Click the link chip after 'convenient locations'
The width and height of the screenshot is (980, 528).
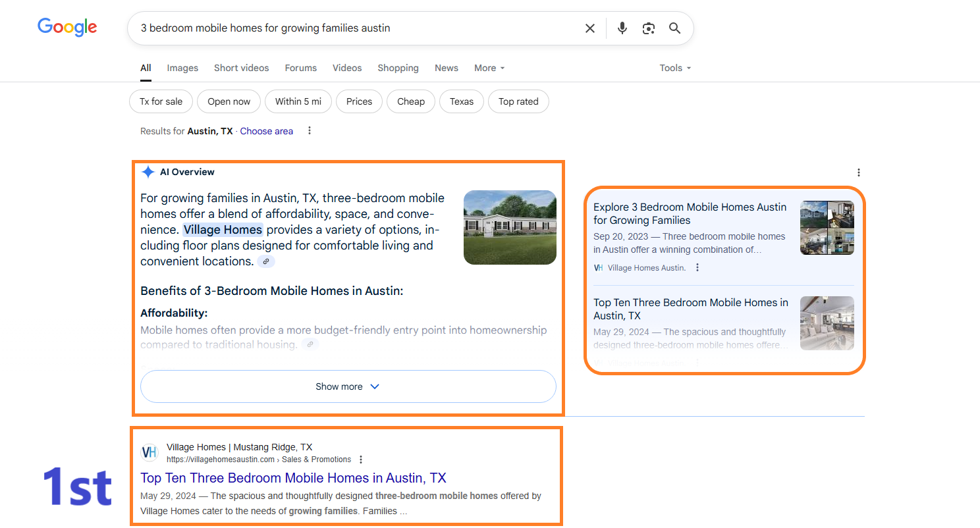pyautogui.click(x=266, y=261)
